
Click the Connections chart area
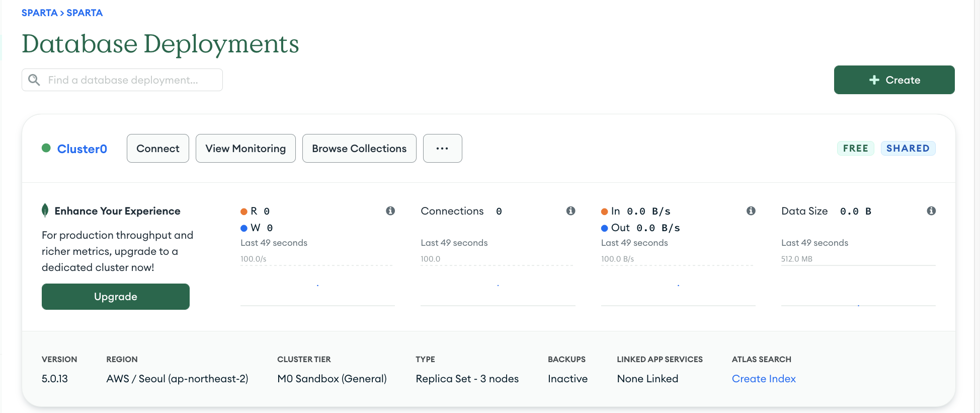pyautogui.click(x=498, y=285)
